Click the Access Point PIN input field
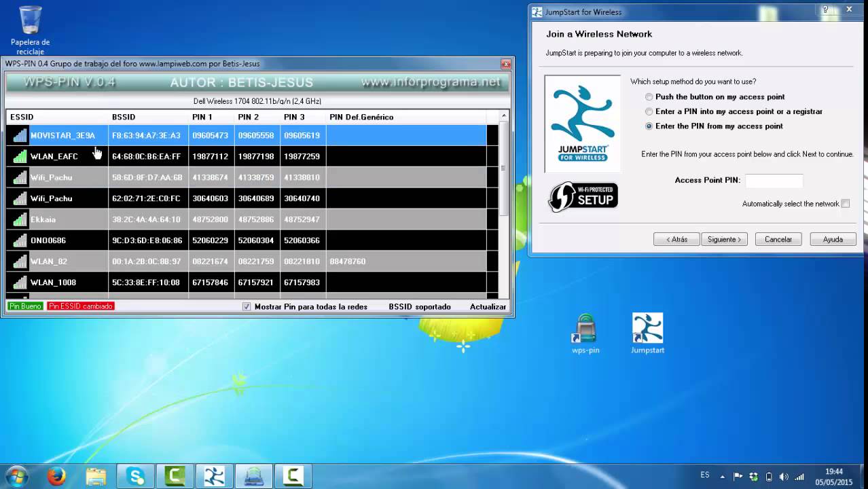 [774, 181]
